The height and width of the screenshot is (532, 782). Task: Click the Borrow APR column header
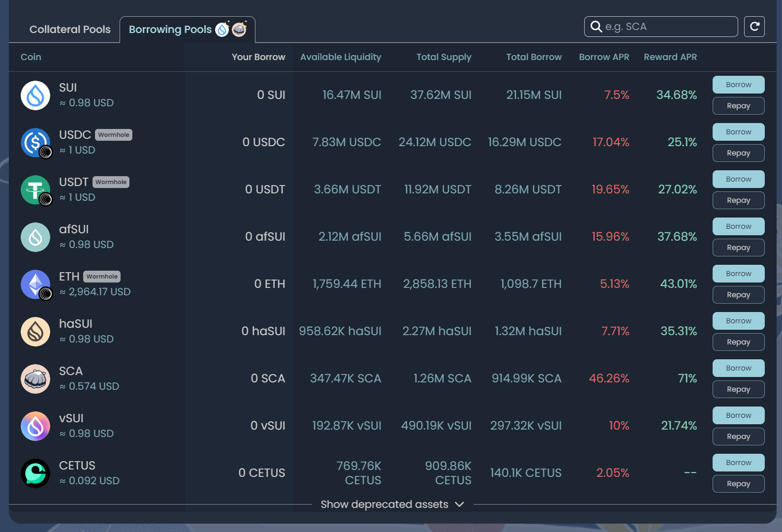(604, 57)
